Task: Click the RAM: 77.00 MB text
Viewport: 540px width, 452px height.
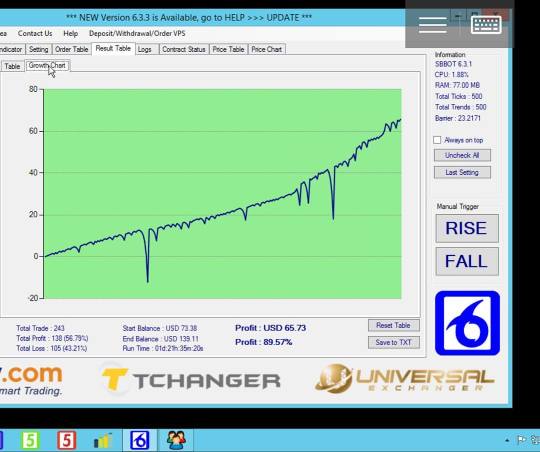Action: pyautogui.click(x=457, y=85)
